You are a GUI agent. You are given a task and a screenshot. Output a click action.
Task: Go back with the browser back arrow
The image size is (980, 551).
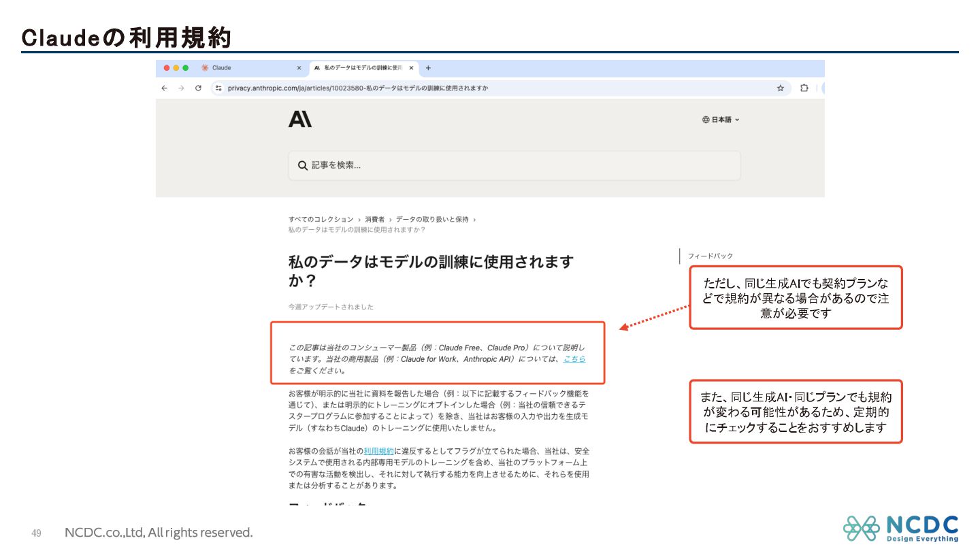click(x=164, y=88)
